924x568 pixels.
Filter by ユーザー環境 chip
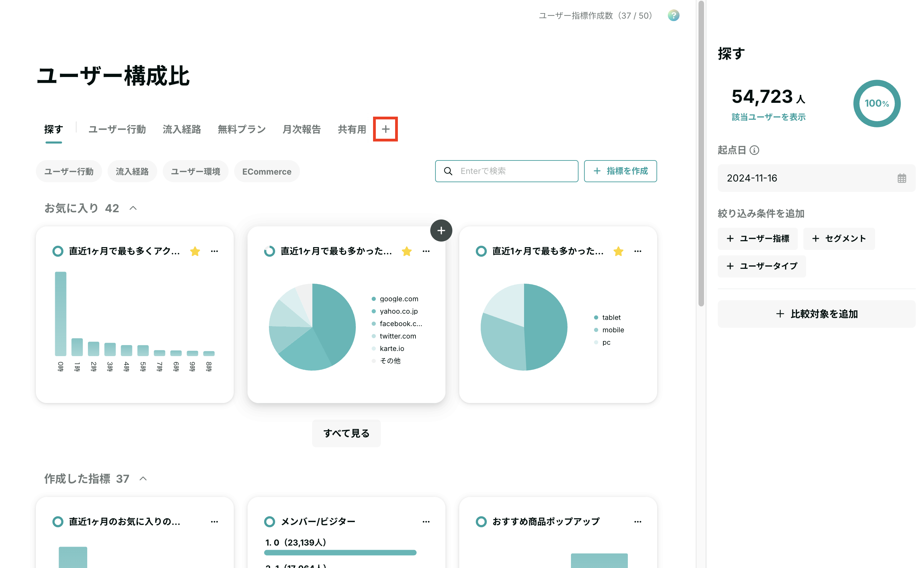tap(195, 171)
